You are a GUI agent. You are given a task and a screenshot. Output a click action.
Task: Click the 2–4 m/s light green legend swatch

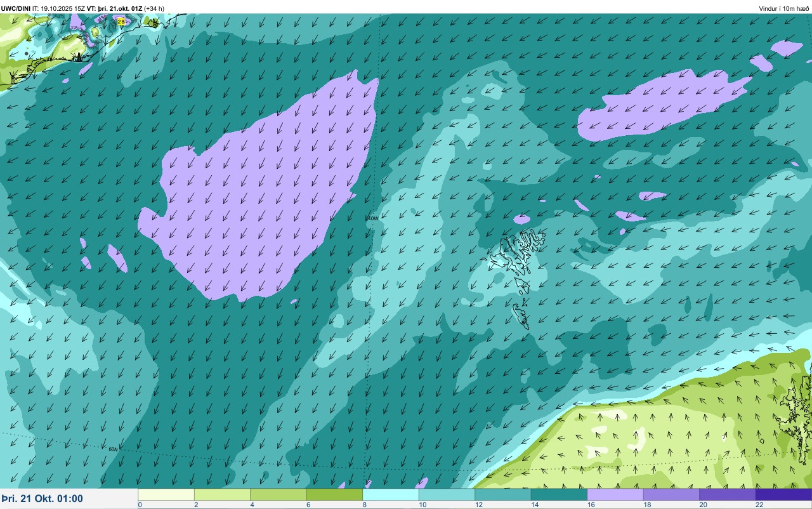(222, 494)
